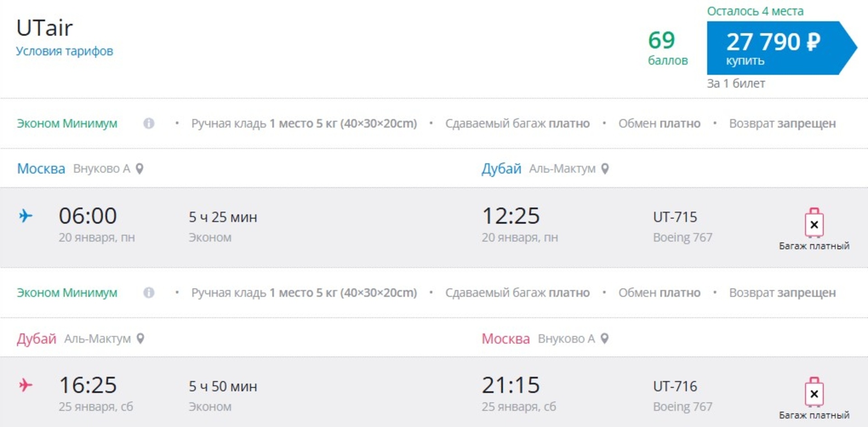Click map pin beside return Аль-Мактум departure

pyautogui.click(x=140, y=338)
